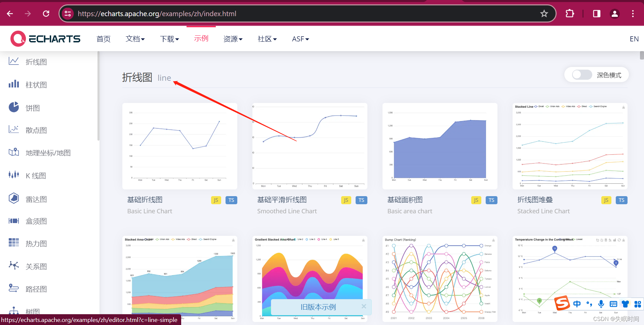644x325 pixels.
Task: Click the browser back arrow
Action: pos(10,14)
